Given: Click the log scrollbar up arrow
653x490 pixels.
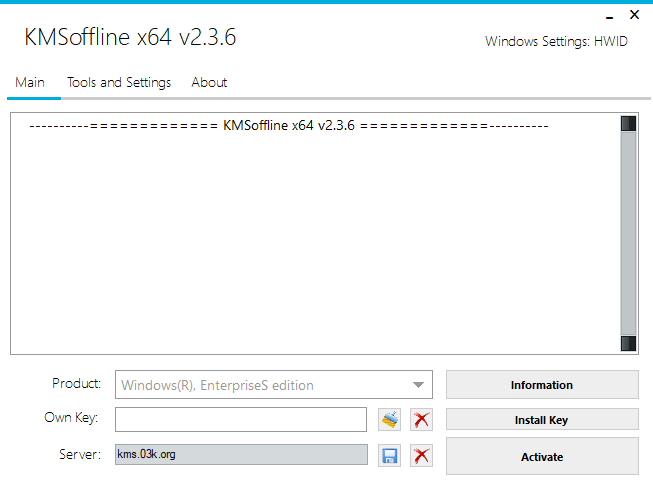Looking at the screenshot, I should coord(628,124).
